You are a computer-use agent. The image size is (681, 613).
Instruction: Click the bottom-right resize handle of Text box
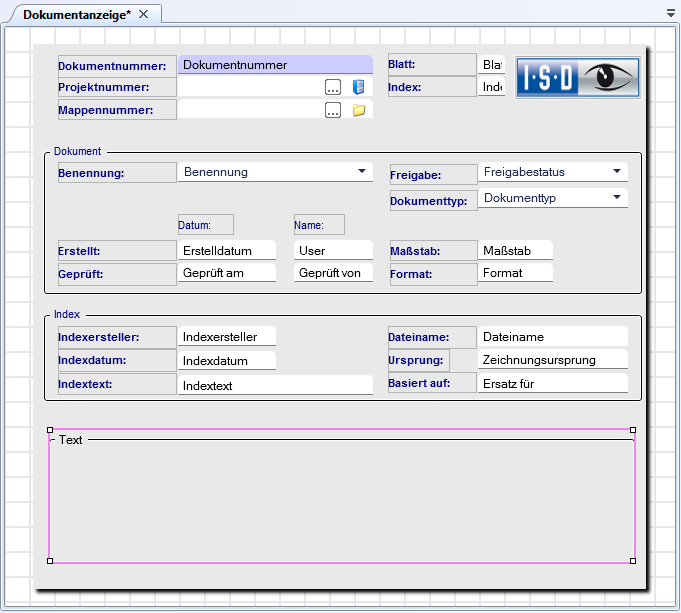click(633, 561)
